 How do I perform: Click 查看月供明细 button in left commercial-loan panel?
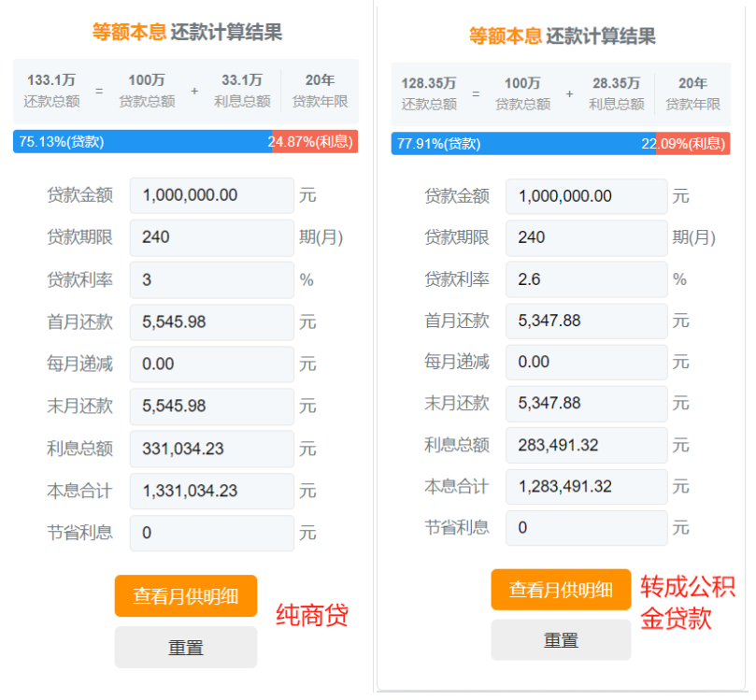click(x=185, y=596)
